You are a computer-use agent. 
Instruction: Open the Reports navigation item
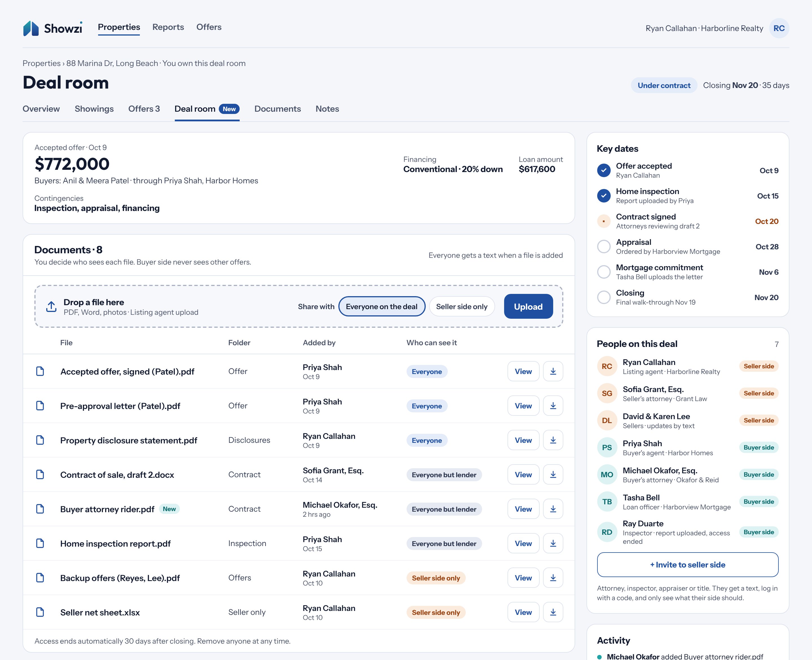click(168, 27)
